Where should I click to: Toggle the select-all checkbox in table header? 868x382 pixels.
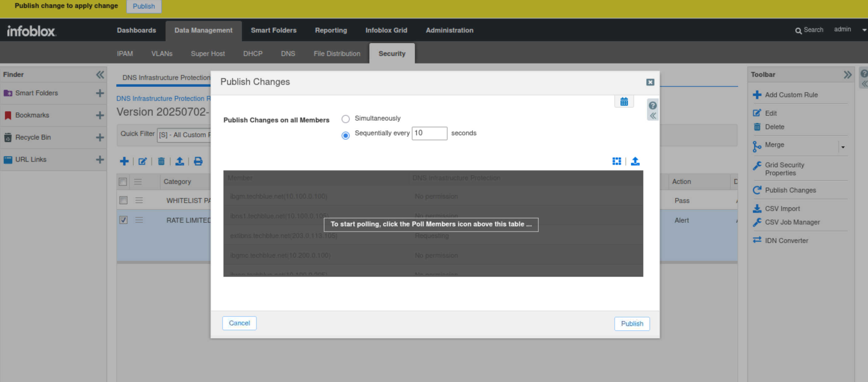pyautogui.click(x=123, y=182)
